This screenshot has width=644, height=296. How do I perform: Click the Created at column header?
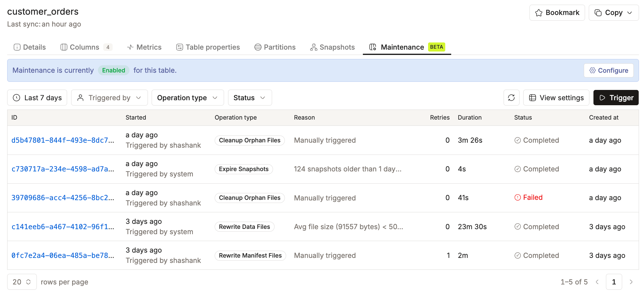604,117
